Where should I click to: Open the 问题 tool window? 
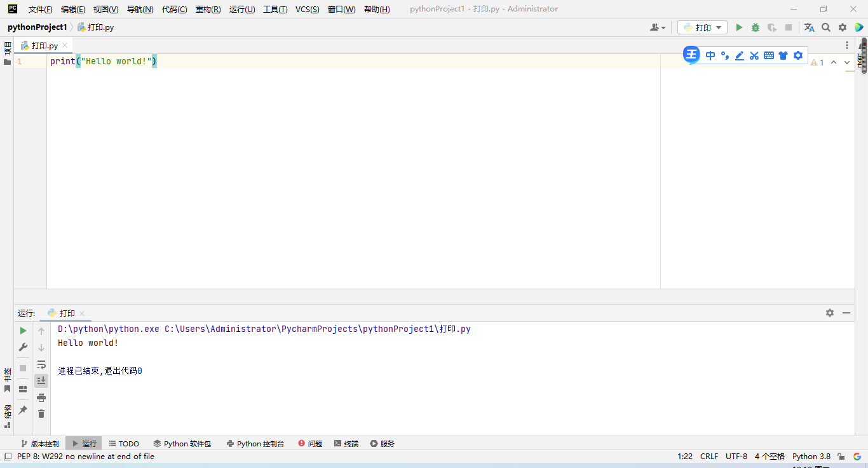pos(310,444)
